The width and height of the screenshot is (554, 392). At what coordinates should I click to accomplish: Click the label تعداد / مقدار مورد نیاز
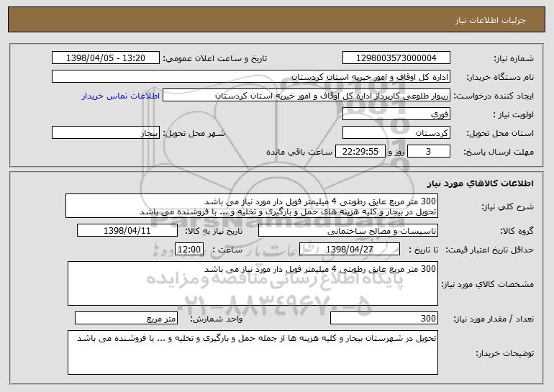494,319
